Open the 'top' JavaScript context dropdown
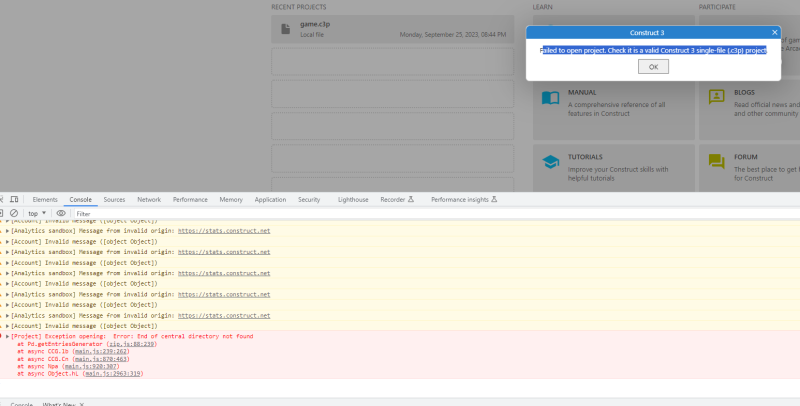800x406 pixels. tap(37, 213)
